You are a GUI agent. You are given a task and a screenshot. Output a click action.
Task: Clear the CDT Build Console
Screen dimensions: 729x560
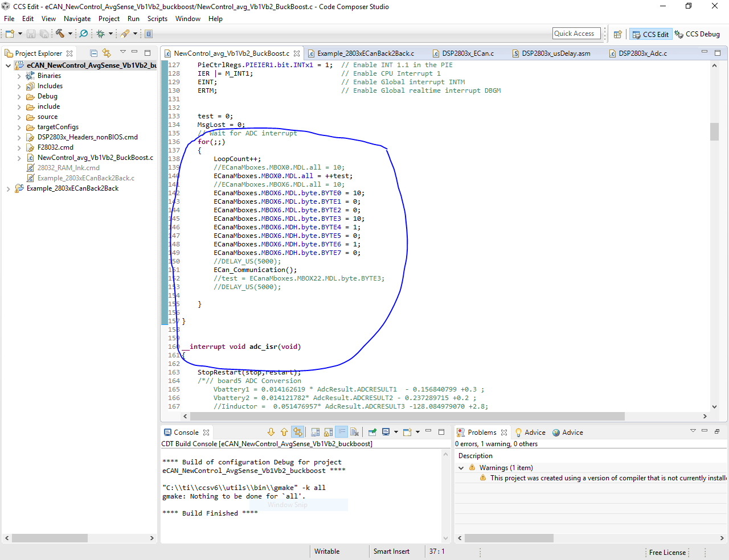pyautogui.click(x=353, y=432)
